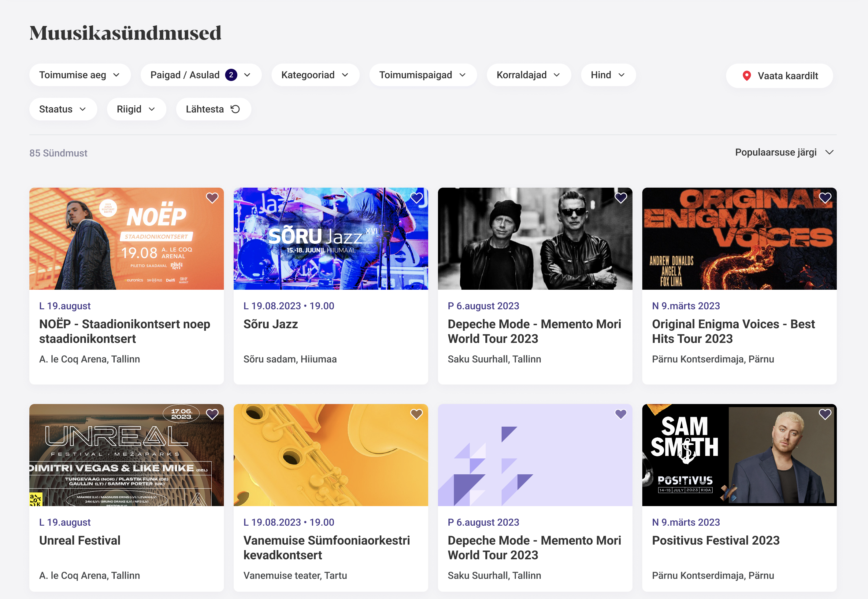Screen dimensions: 868x599
Task: Reset filters with Lähtesta button
Action: 213,109
